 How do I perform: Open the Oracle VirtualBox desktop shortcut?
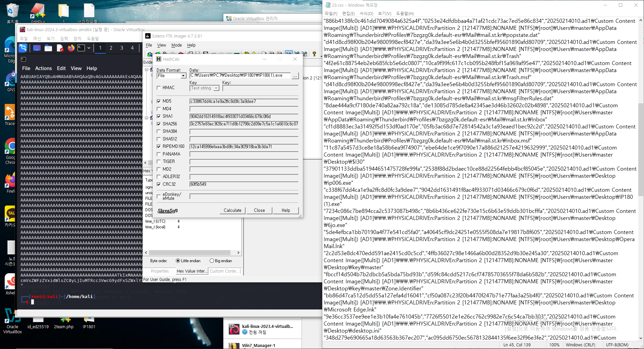(13, 321)
